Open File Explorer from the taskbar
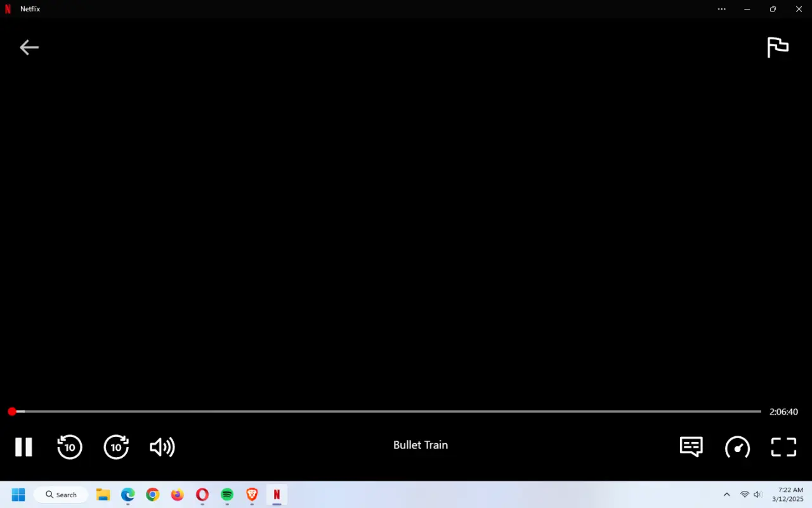 click(x=103, y=495)
